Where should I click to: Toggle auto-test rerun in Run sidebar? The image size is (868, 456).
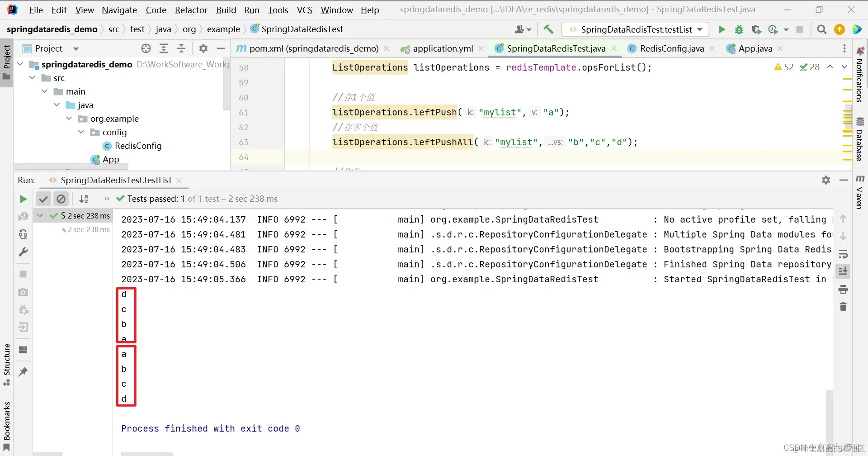pos(23,234)
